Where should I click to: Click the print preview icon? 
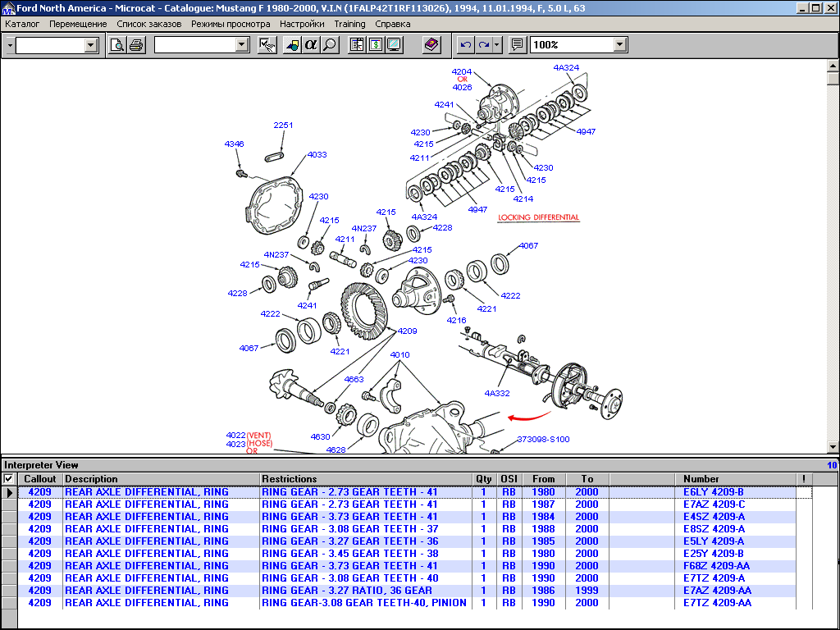pos(116,45)
